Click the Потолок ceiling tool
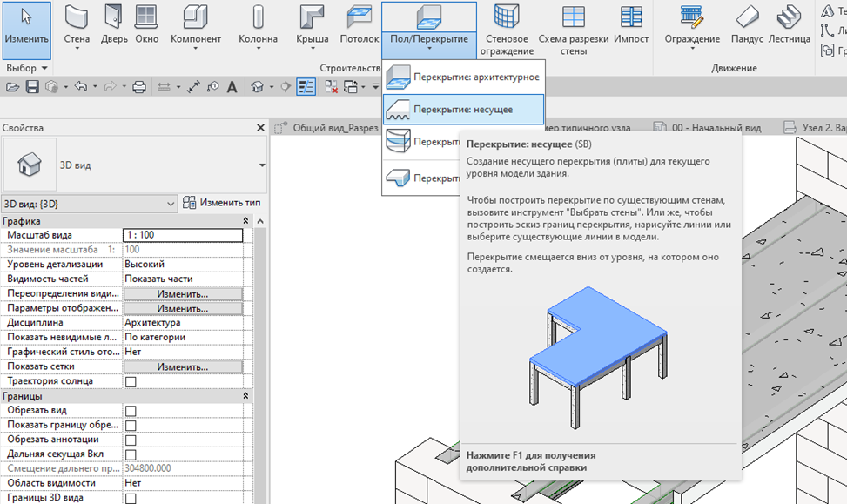Image resolution: width=847 pixels, height=504 pixels. pyautogui.click(x=360, y=25)
